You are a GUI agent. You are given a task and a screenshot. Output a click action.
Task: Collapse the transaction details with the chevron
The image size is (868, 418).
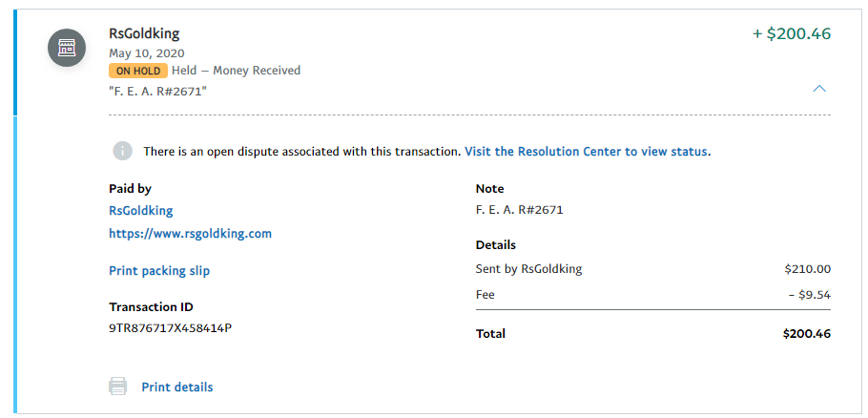click(x=819, y=89)
